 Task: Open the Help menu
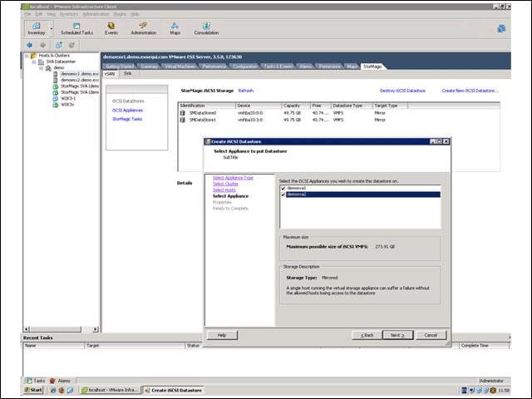coord(135,14)
